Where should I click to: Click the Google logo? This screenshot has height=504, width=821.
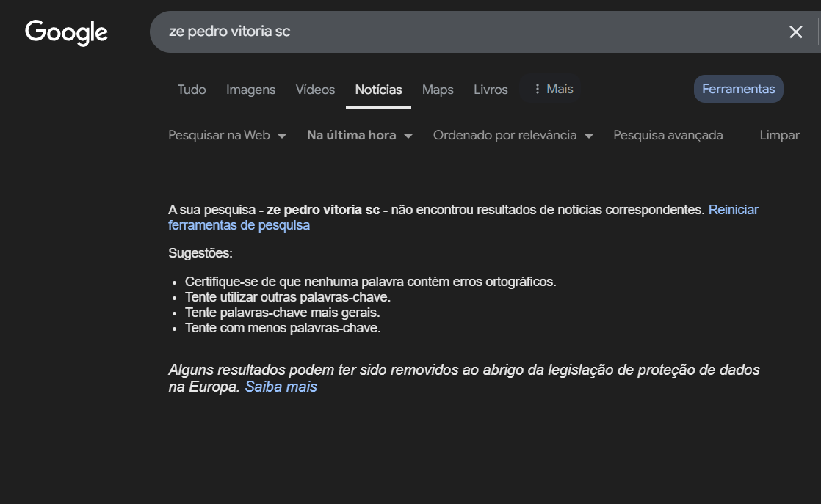point(67,32)
